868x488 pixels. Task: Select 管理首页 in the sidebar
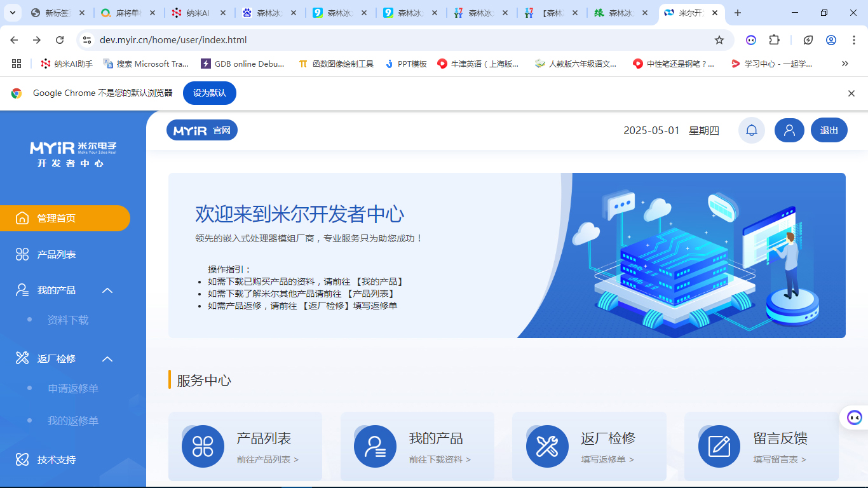pos(65,218)
